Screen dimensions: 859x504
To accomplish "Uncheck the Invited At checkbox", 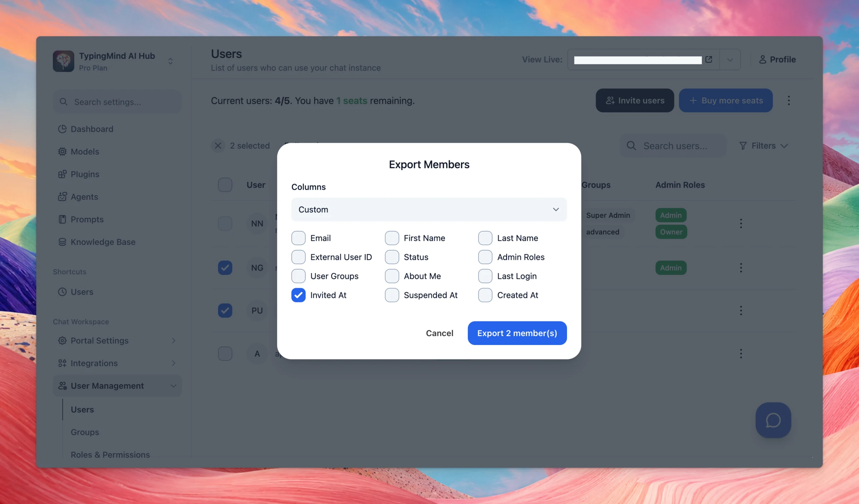I will [x=298, y=295].
